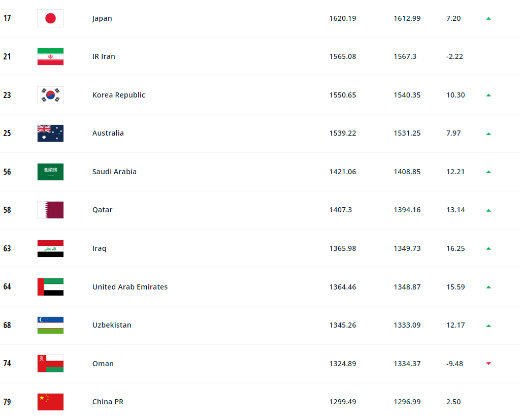Select the Korea Republic flag

pos(50,95)
